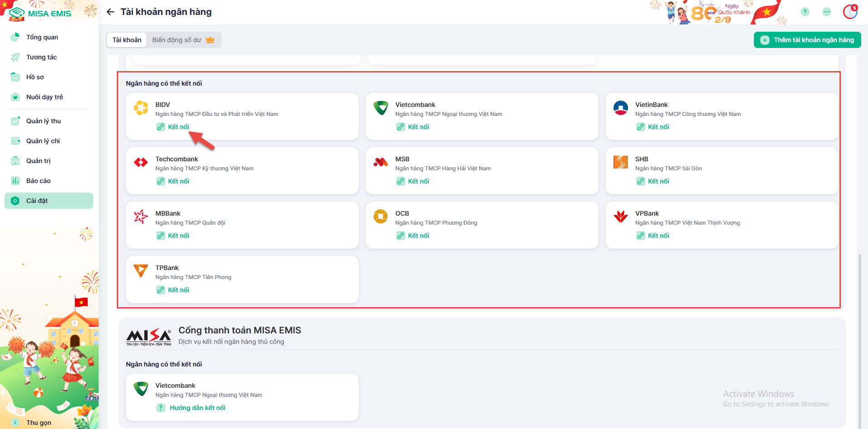The image size is (868, 429).
Task: Click the MISA EMIS logo
Action: 40,13
